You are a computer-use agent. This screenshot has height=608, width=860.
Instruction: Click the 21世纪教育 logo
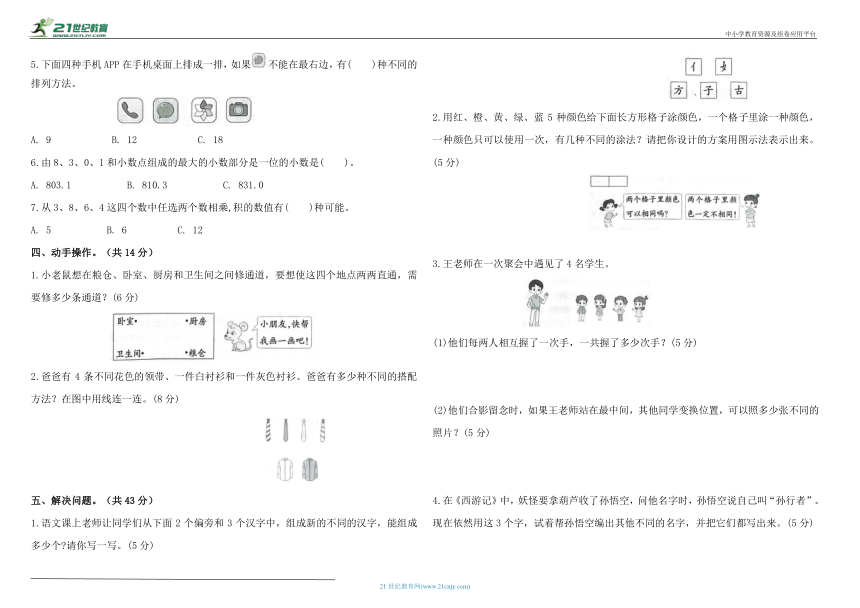pyautogui.click(x=69, y=27)
